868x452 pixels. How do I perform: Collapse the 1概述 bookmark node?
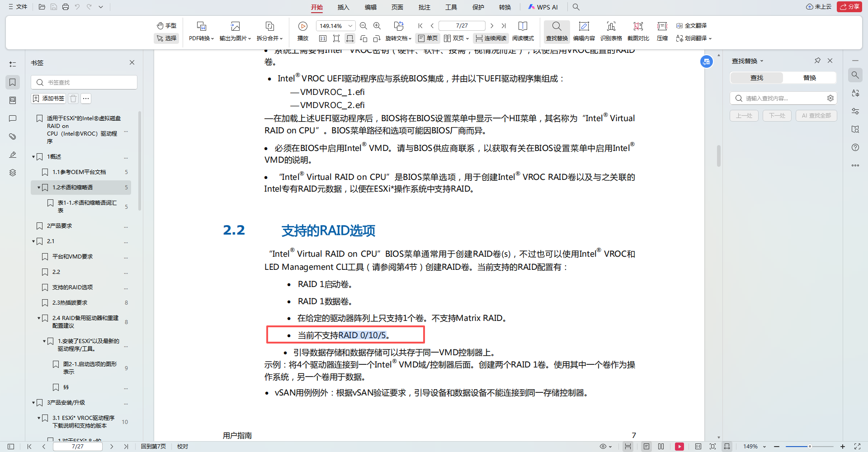tap(33, 157)
